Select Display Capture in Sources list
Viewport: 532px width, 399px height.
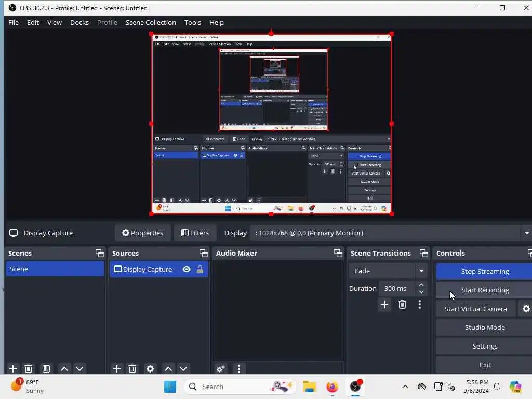pos(159,269)
